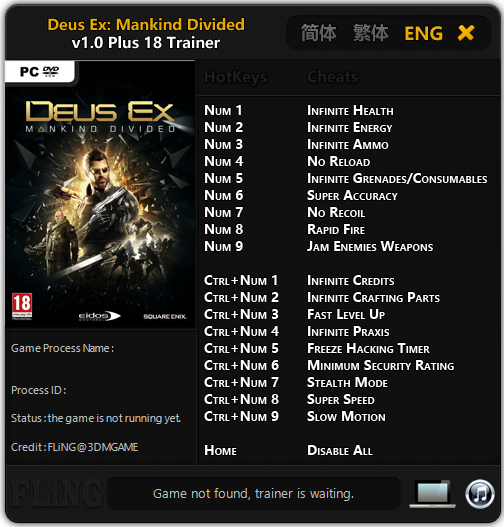This screenshot has width=504, height=527.
Task: Switch language to Traditional Chinese 繁体
Action: click(x=371, y=33)
